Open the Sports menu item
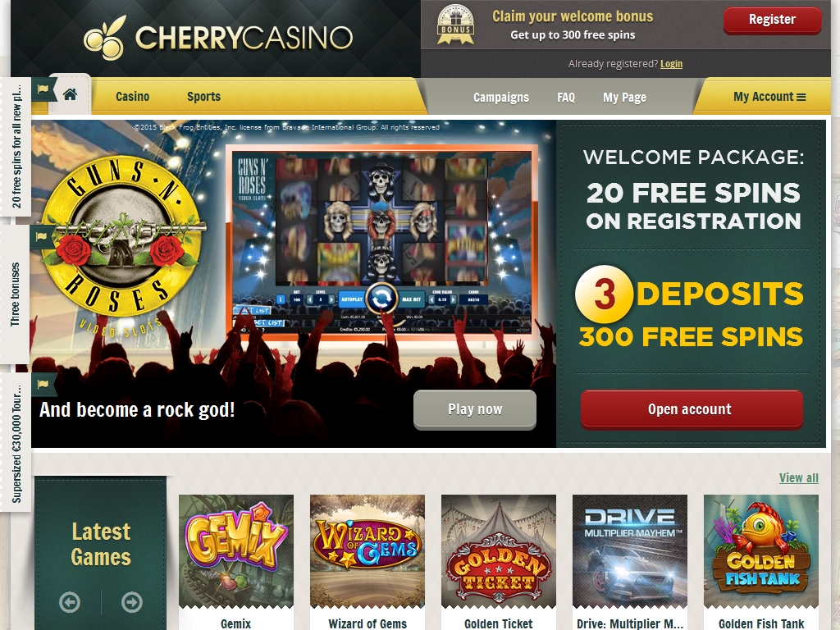840x630 pixels. pyautogui.click(x=203, y=97)
